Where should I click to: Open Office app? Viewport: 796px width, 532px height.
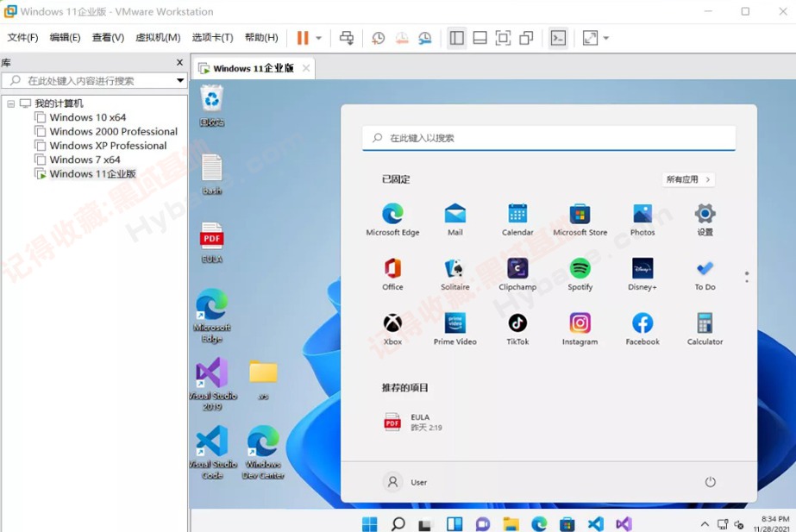click(x=392, y=274)
